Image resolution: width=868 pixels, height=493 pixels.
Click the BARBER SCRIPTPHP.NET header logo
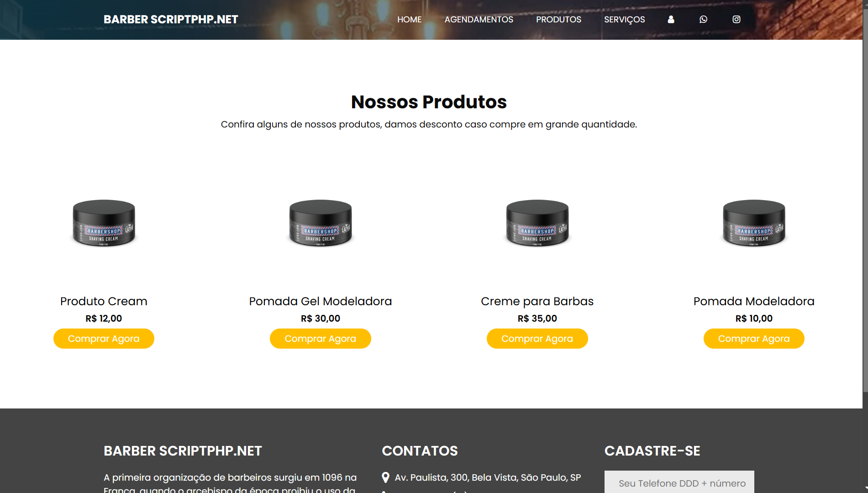tap(171, 20)
